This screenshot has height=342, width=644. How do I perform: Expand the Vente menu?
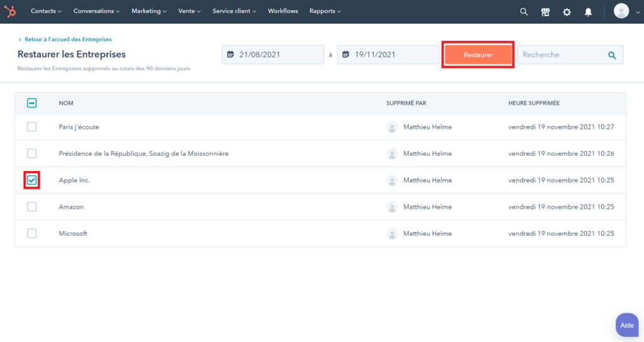(189, 11)
